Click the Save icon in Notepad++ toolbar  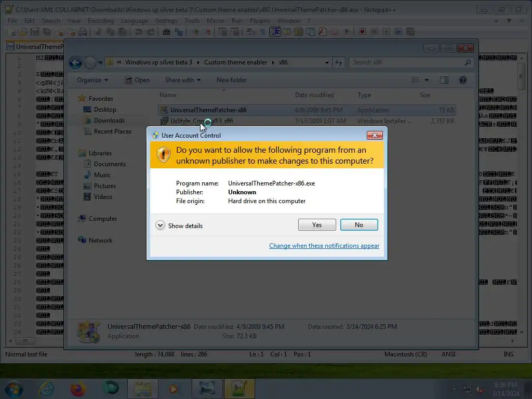coord(35,32)
